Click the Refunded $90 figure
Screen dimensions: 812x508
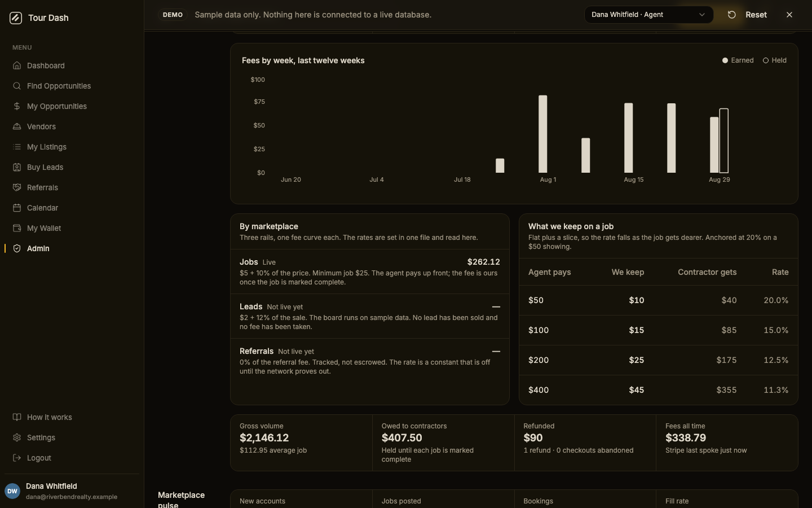tap(533, 437)
